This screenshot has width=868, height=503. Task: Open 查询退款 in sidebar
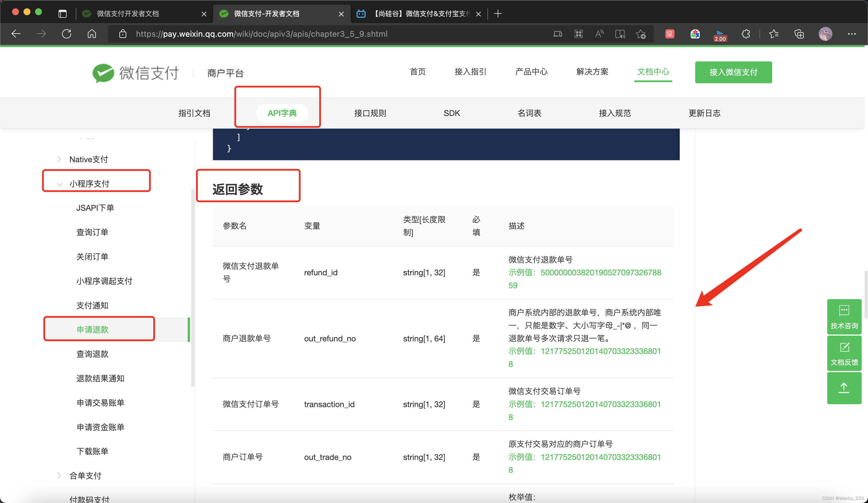(x=92, y=354)
